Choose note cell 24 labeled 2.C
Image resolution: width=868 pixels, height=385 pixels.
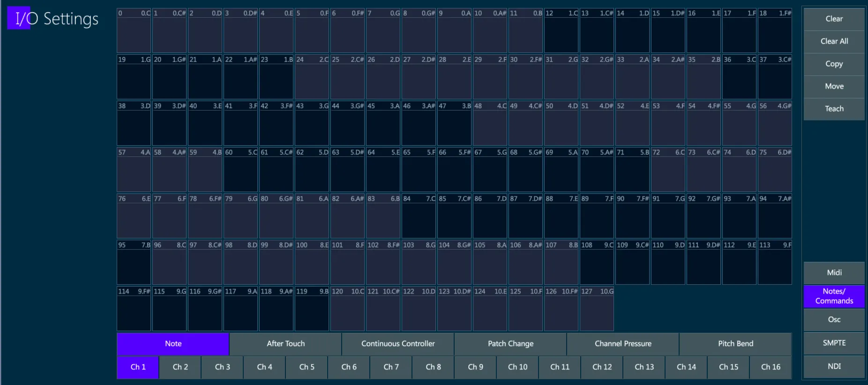point(312,77)
